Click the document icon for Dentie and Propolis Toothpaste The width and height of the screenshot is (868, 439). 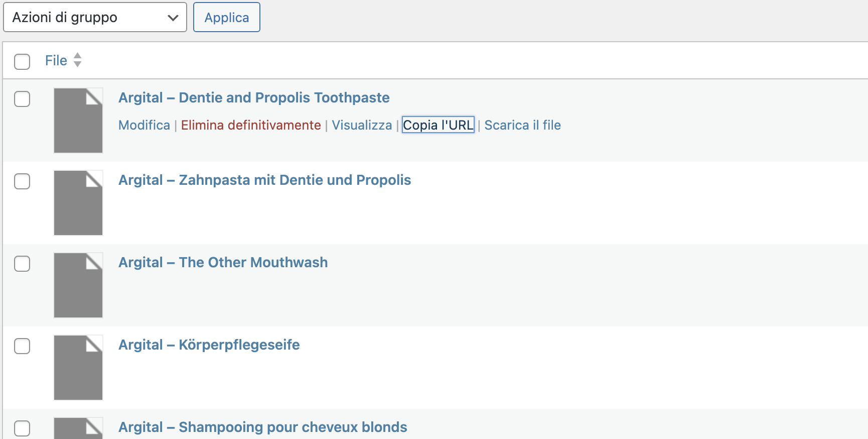click(x=78, y=121)
